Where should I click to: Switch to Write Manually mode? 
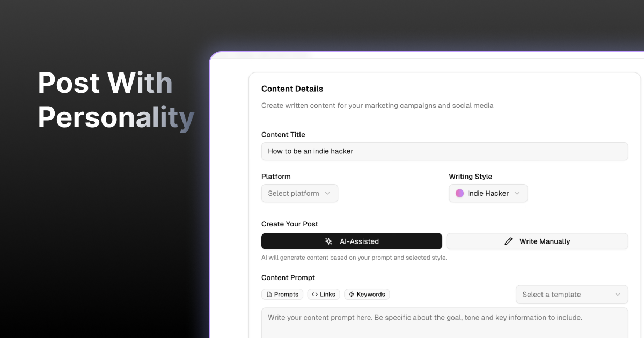(x=537, y=241)
